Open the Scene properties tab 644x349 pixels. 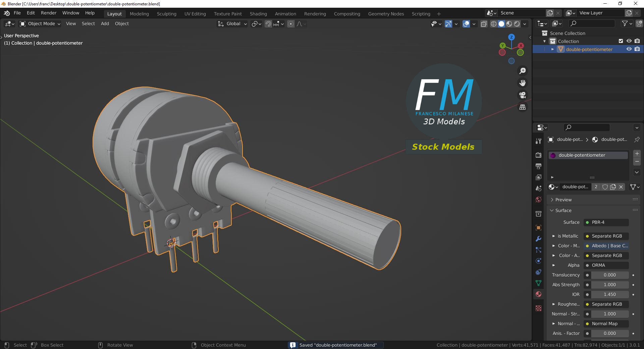click(538, 188)
